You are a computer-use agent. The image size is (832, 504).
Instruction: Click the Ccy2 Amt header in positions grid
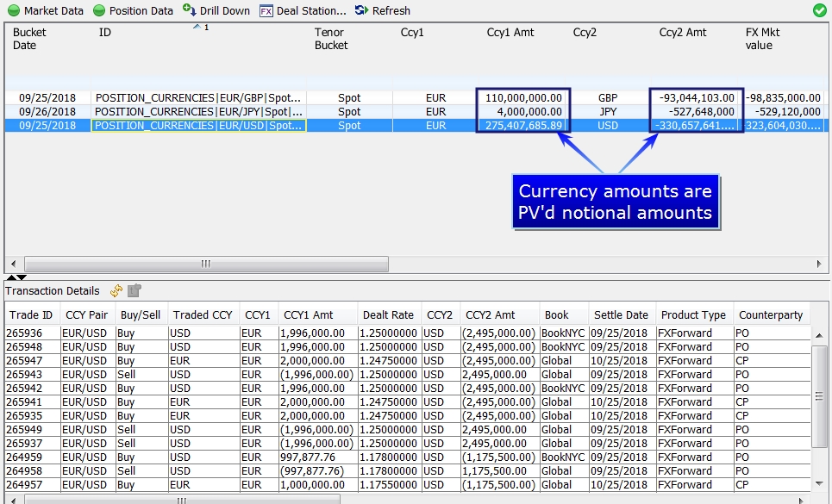point(683,33)
